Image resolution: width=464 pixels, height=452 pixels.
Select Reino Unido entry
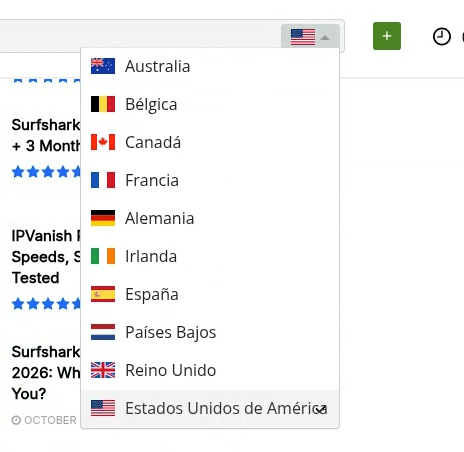(210, 370)
